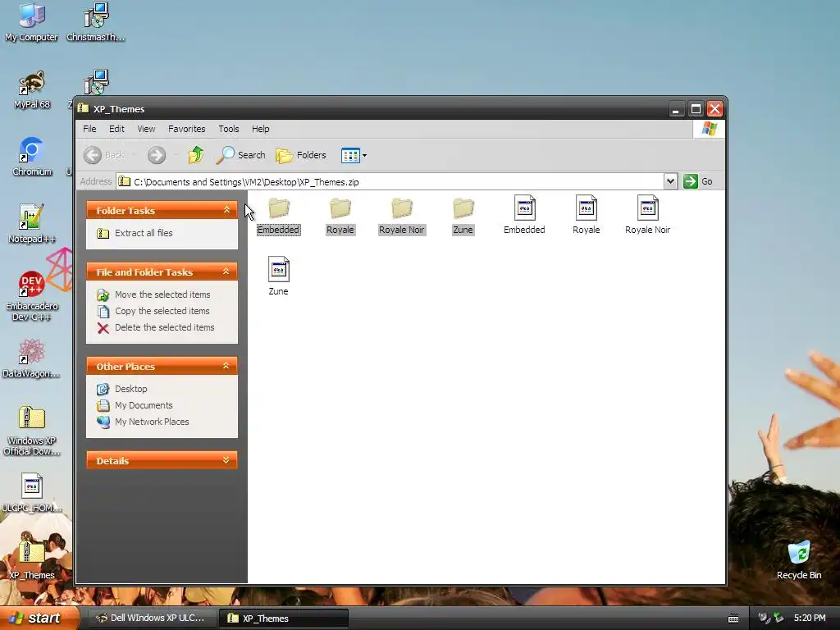Open the File menu
This screenshot has width=840, height=630.
(x=89, y=129)
